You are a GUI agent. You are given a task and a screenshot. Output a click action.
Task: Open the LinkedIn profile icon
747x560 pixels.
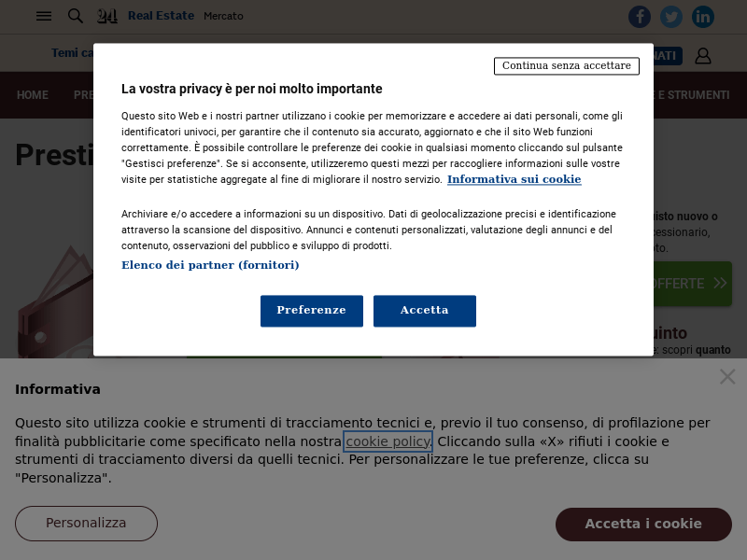703,17
